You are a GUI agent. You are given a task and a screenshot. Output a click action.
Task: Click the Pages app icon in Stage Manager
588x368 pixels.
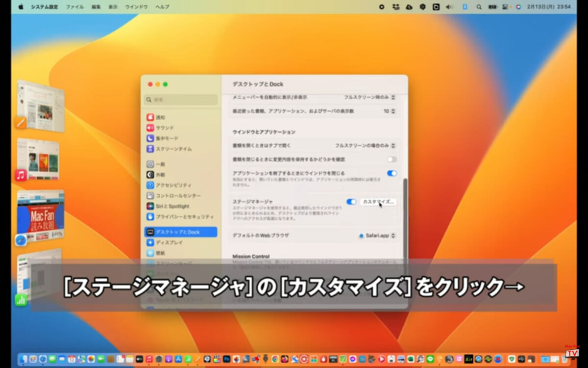point(21,123)
